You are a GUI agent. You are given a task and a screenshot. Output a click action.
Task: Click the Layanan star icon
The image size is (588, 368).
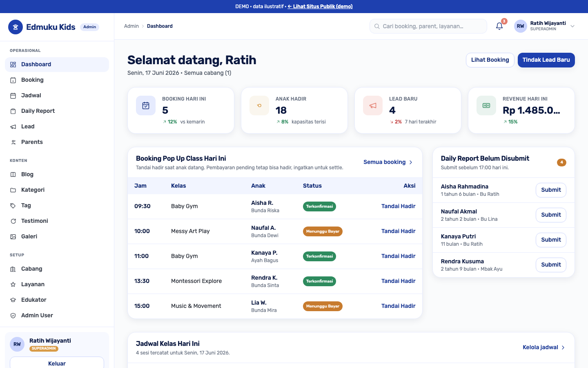[13, 285]
